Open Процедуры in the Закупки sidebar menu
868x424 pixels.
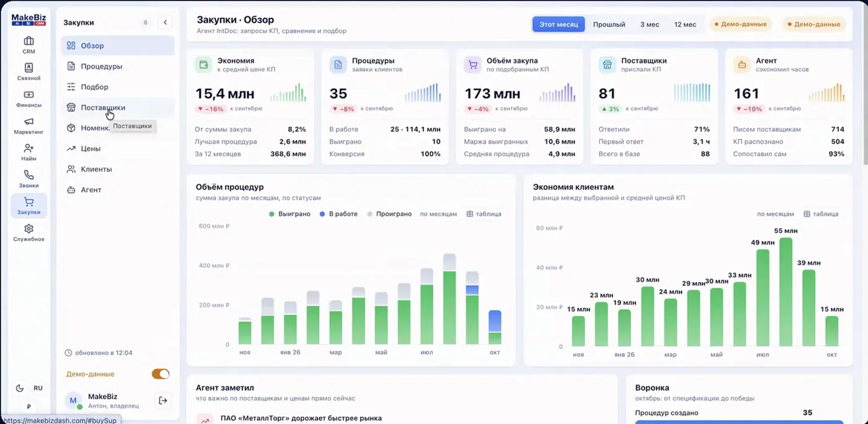pyautogui.click(x=118, y=66)
